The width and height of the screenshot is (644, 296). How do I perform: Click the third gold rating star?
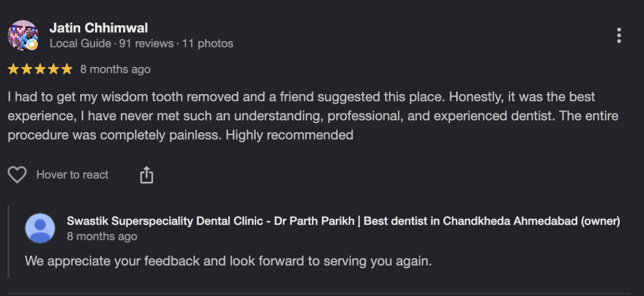tap(40, 69)
